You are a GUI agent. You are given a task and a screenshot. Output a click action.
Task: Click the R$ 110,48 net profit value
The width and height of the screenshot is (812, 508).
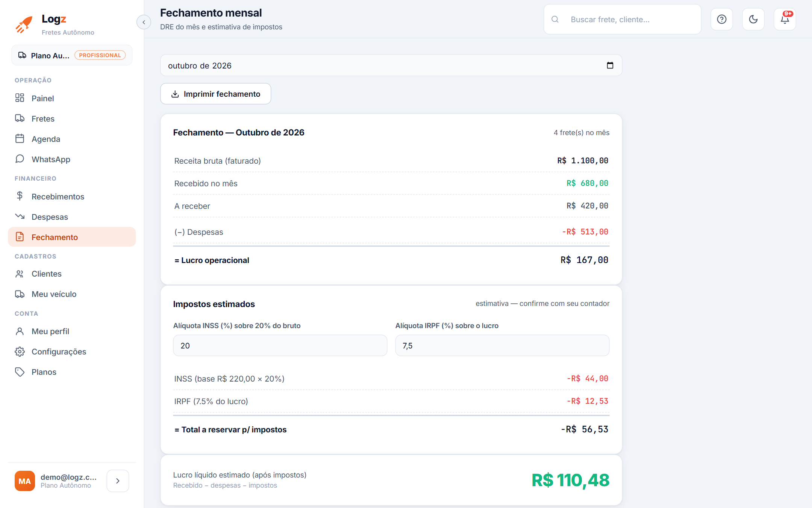click(x=570, y=480)
